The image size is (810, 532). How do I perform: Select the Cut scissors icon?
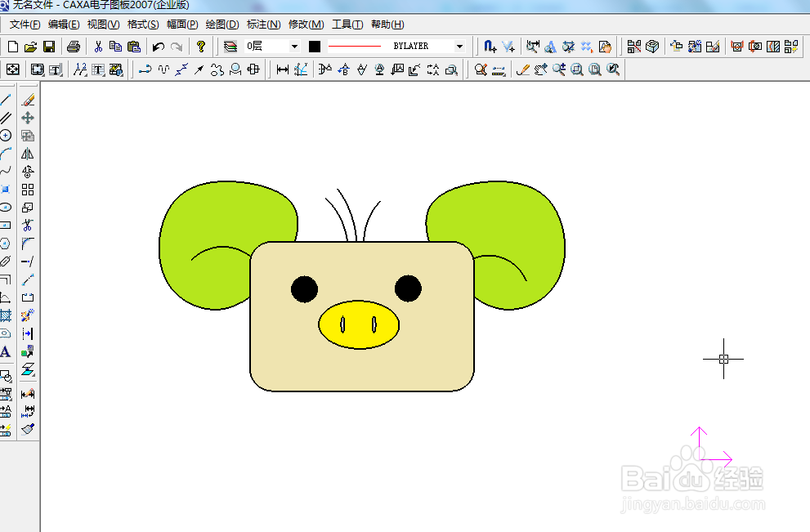click(x=98, y=47)
